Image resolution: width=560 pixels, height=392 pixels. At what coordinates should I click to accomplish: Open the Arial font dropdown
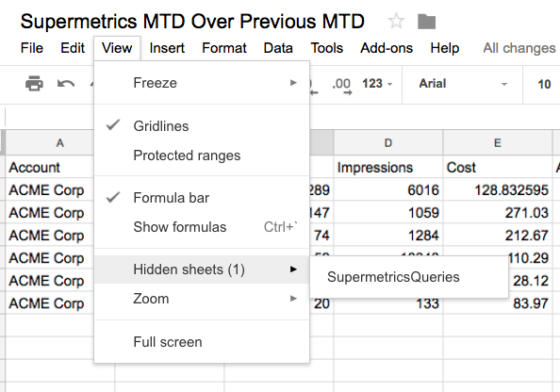click(463, 84)
